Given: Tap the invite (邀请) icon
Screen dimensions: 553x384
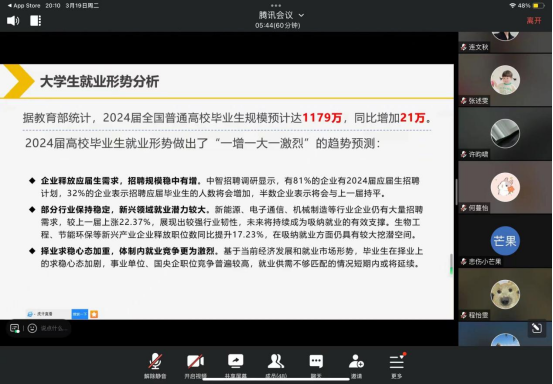Looking at the screenshot, I should coord(356,366).
